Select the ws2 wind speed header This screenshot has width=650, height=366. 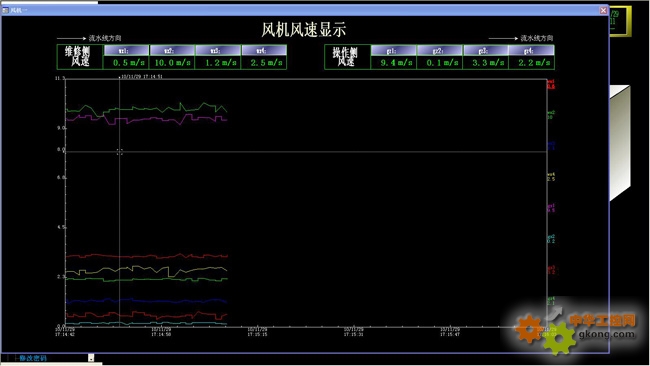(x=172, y=51)
